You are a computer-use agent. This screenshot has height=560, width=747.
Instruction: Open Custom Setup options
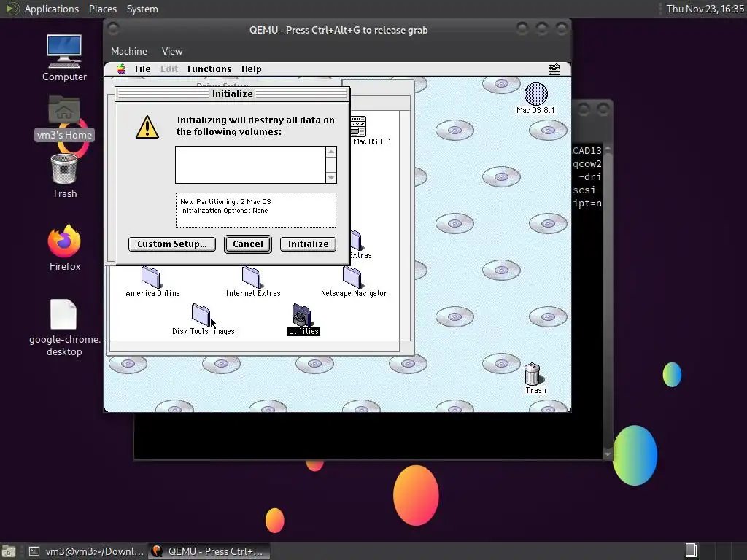point(172,244)
